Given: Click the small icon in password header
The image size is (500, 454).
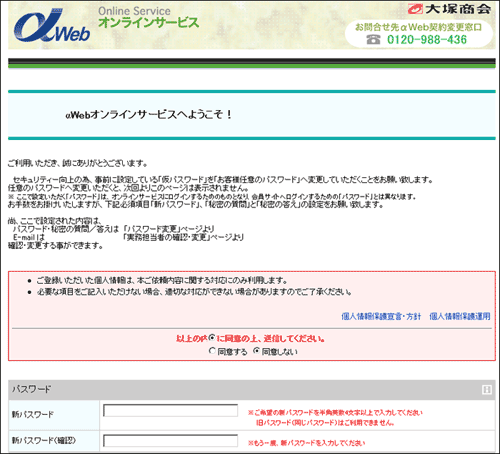Looking at the screenshot, I should pyautogui.click(x=487, y=389).
